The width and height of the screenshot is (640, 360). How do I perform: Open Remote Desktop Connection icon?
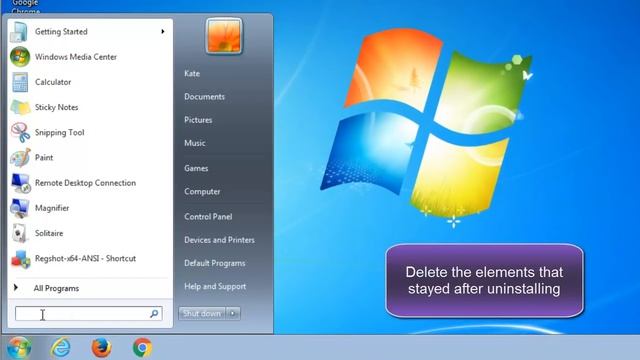pos(20,183)
